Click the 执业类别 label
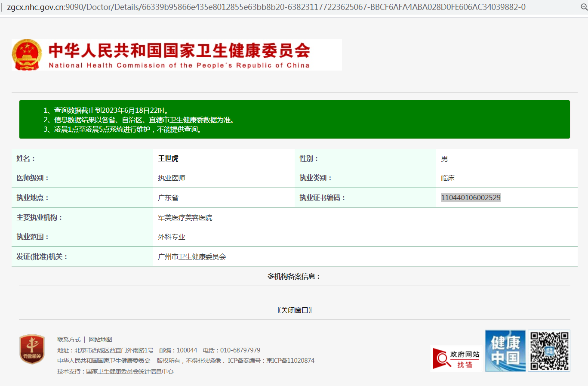The image size is (588, 386). [x=316, y=178]
